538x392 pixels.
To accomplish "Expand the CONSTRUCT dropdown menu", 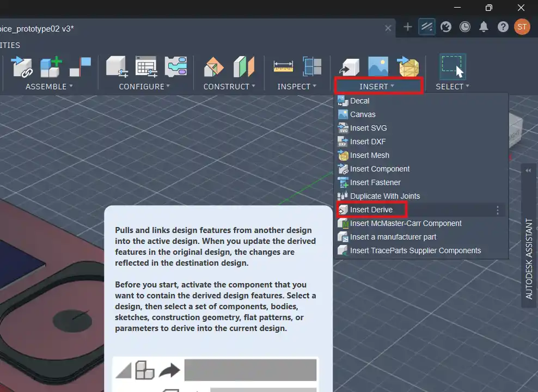I will (229, 87).
